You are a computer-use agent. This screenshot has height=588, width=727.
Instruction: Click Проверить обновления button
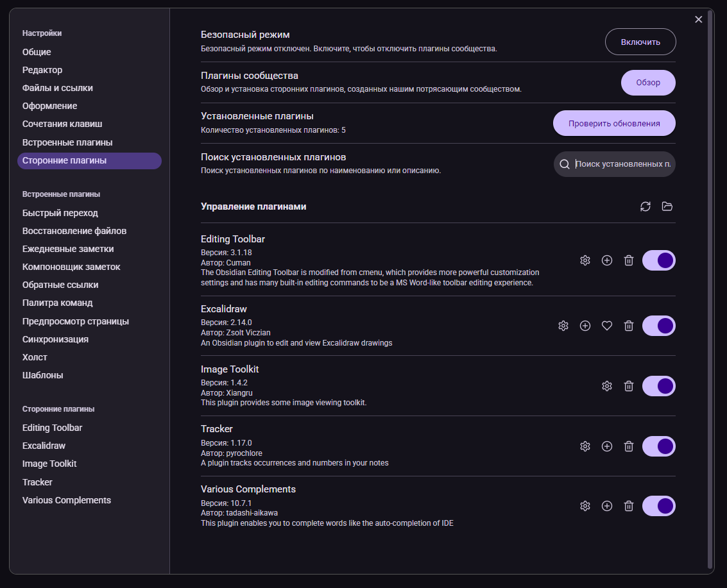point(614,123)
